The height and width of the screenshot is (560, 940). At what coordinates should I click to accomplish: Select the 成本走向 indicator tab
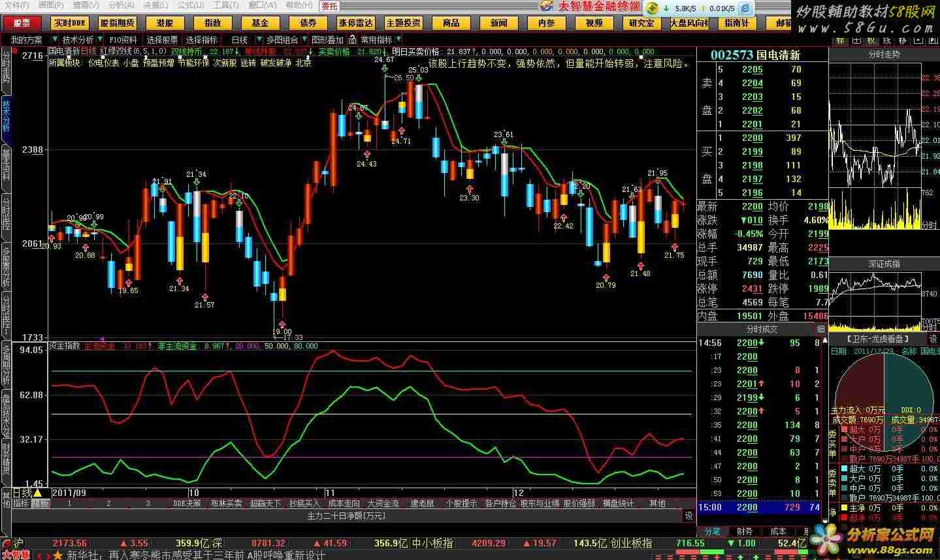click(344, 503)
